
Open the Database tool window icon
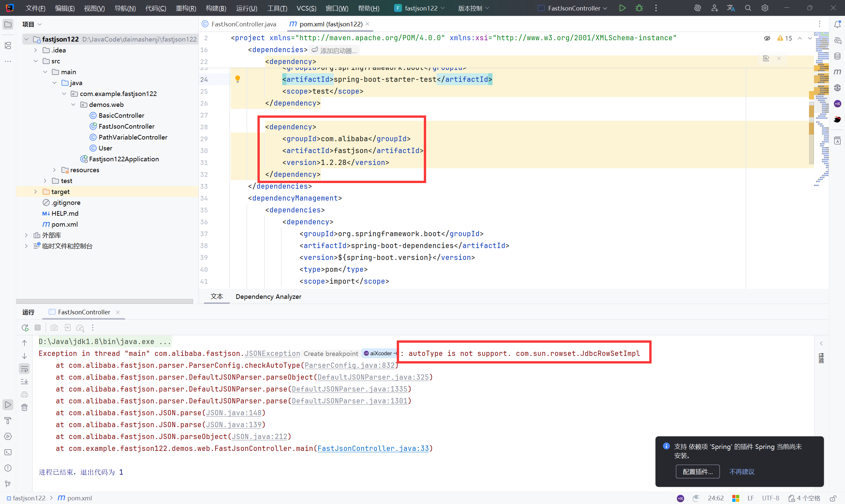[x=837, y=56]
